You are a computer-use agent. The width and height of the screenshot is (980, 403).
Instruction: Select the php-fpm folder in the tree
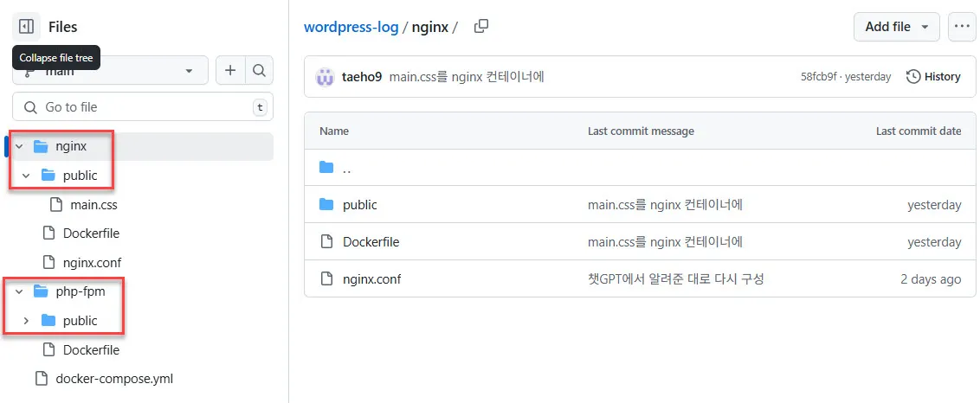click(x=80, y=291)
